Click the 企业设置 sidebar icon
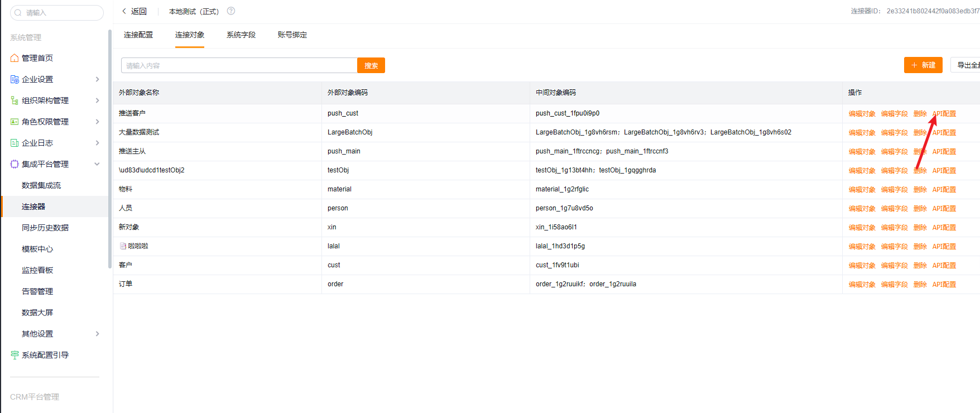 coord(15,79)
